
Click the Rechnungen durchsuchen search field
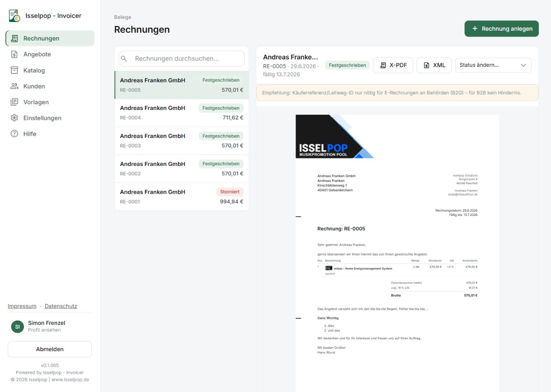182,59
